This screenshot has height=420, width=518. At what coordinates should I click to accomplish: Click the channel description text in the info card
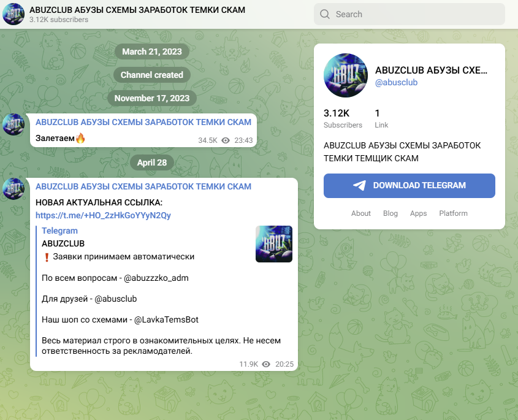(402, 152)
